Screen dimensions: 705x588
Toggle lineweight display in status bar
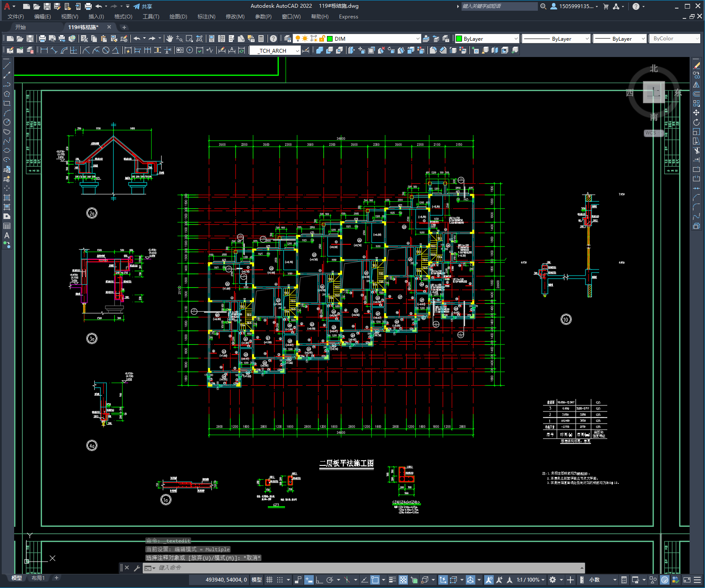(x=392, y=580)
